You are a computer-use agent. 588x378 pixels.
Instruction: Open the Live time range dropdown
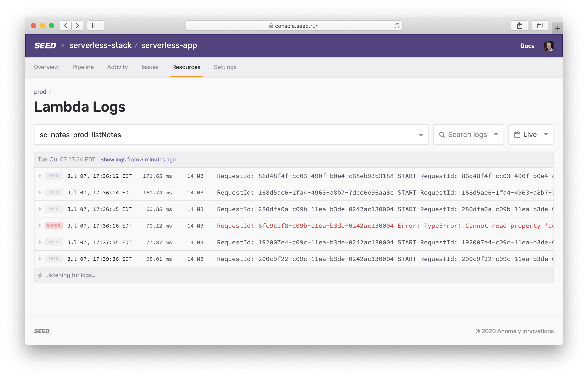[546, 134]
